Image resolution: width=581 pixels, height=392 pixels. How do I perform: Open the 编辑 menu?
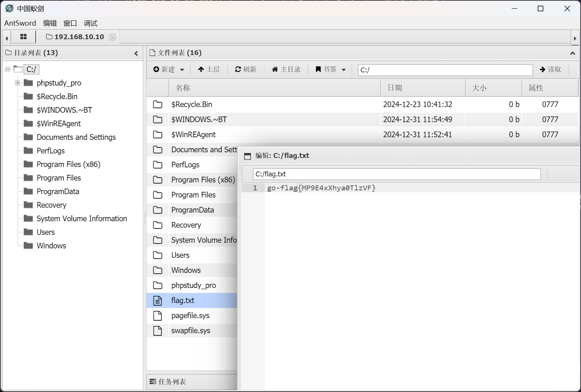[x=50, y=23]
